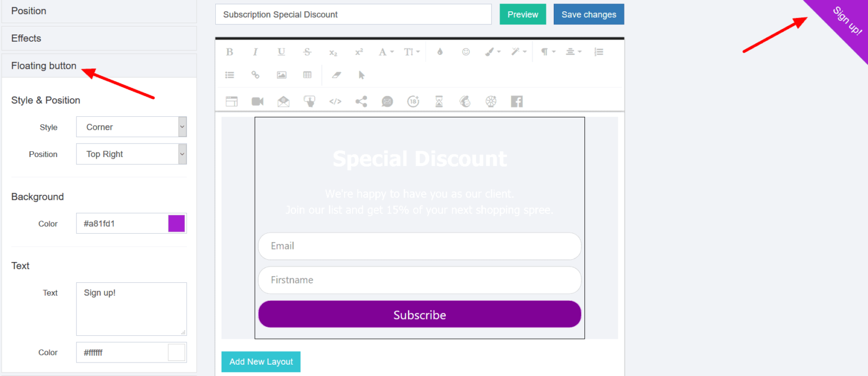Image resolution: width=868 pixels, height=376 pixels.
Task: Add the hourglass countdown timer element
Action: pyautogui.click(x=439, y=102)
